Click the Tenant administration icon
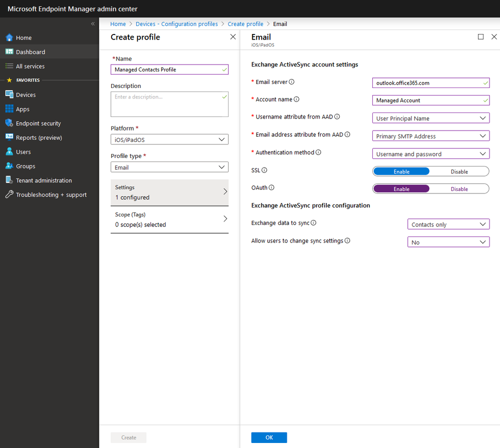Screen dimensions: 500x448 9,180
